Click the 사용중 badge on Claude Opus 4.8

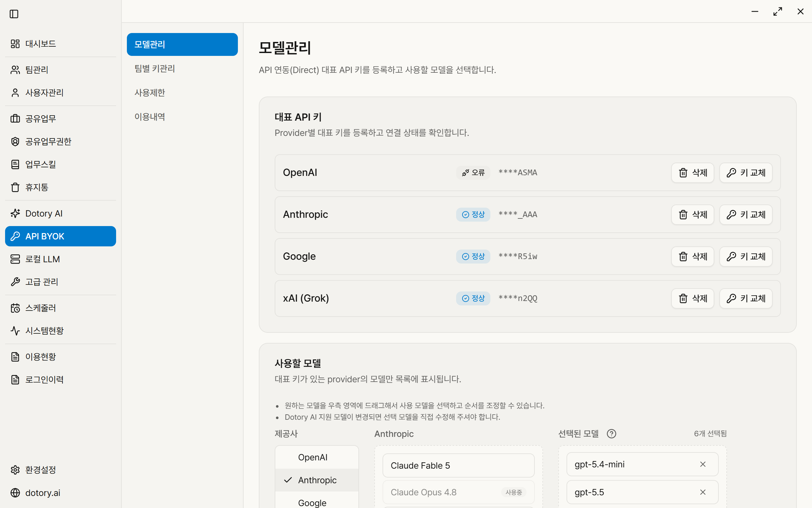[x=514, y=492]
